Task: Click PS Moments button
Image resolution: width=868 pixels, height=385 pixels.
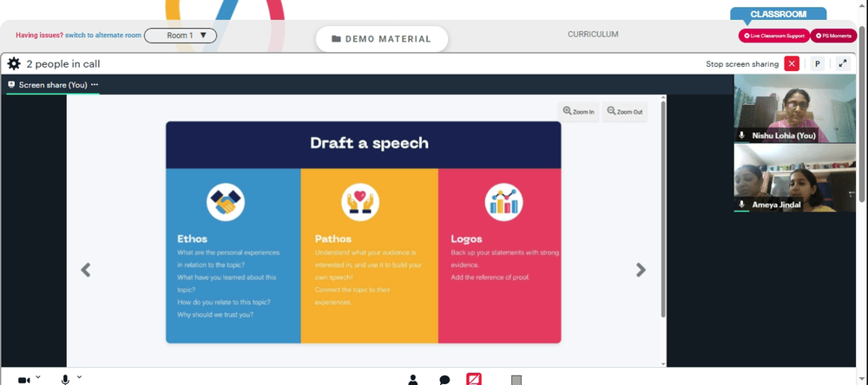Action: [x=833, y=36]
